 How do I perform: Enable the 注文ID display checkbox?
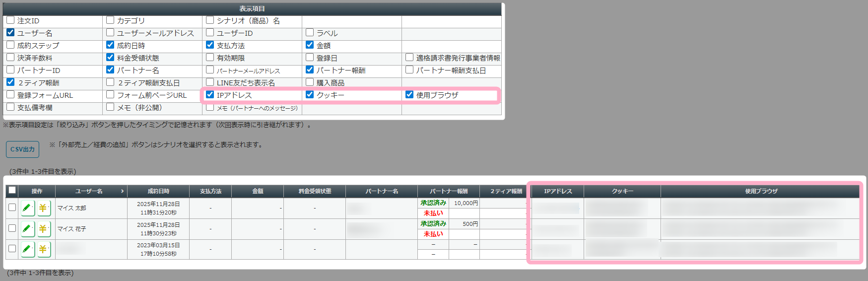(x=10, y=20)
